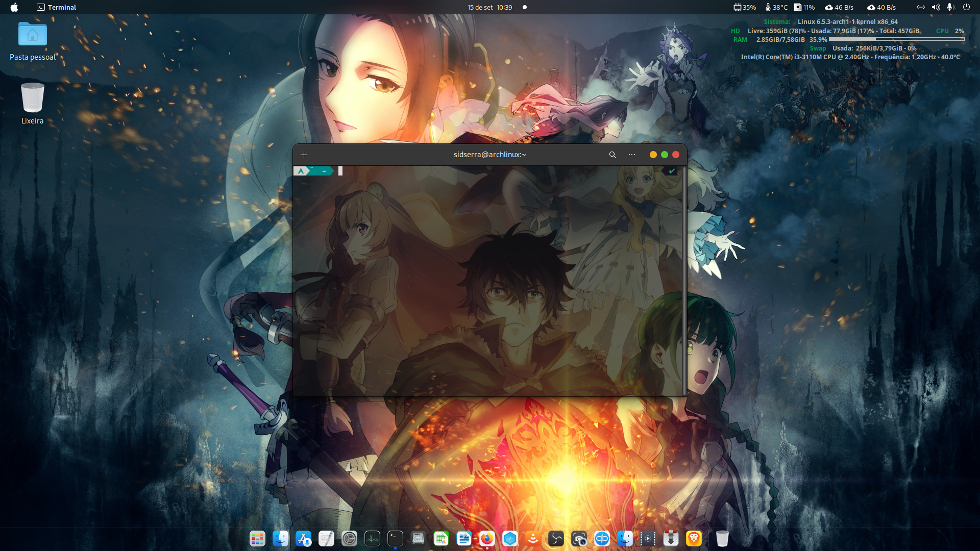This screenshot has width=980, height=551.
Task: Launch the Activity Monitor dock icon
Action: point(372,538)
